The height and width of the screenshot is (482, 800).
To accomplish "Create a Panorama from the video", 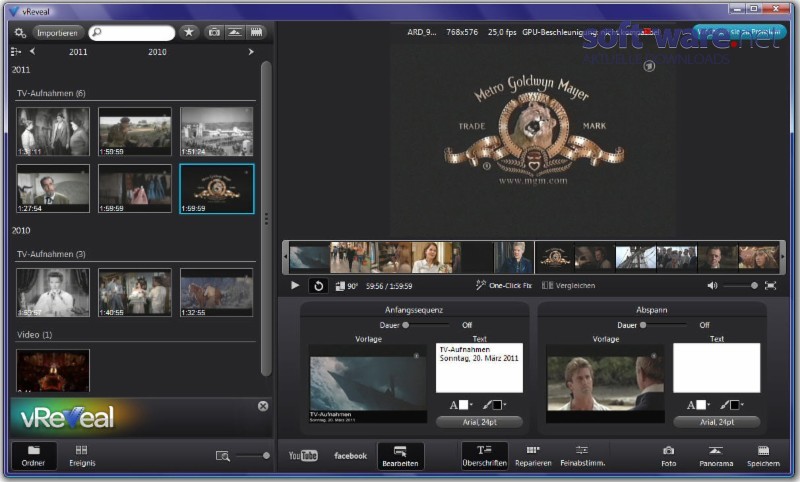I will click(716, 456).
